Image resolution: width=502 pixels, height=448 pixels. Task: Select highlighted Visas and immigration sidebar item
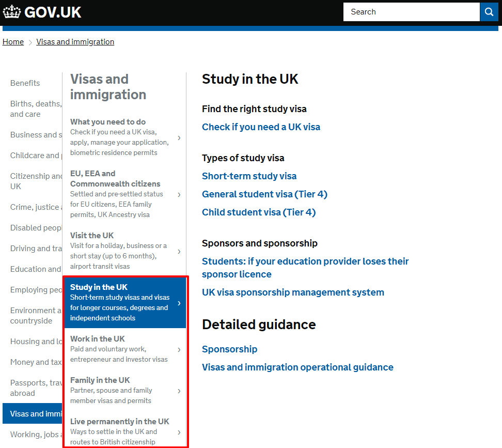[33, 413]
